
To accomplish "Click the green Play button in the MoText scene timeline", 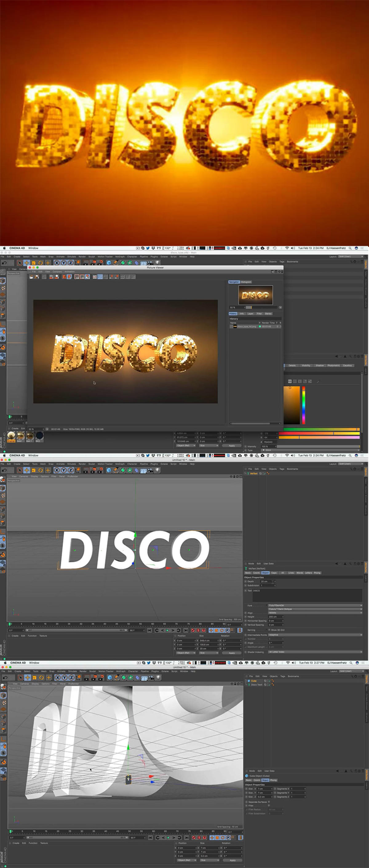I will (x=168, y=630).
